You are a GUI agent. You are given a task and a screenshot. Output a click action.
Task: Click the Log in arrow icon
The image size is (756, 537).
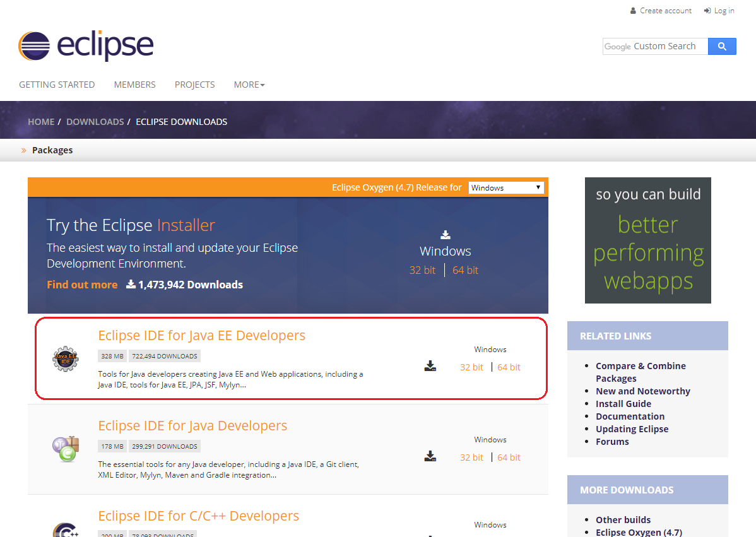[707, 11]
